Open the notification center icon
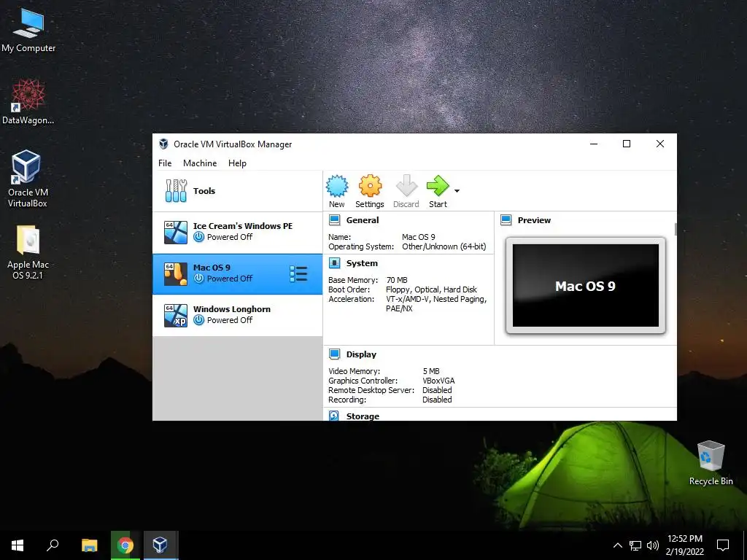This screenshot has height=560, width=747. point(723,545)
